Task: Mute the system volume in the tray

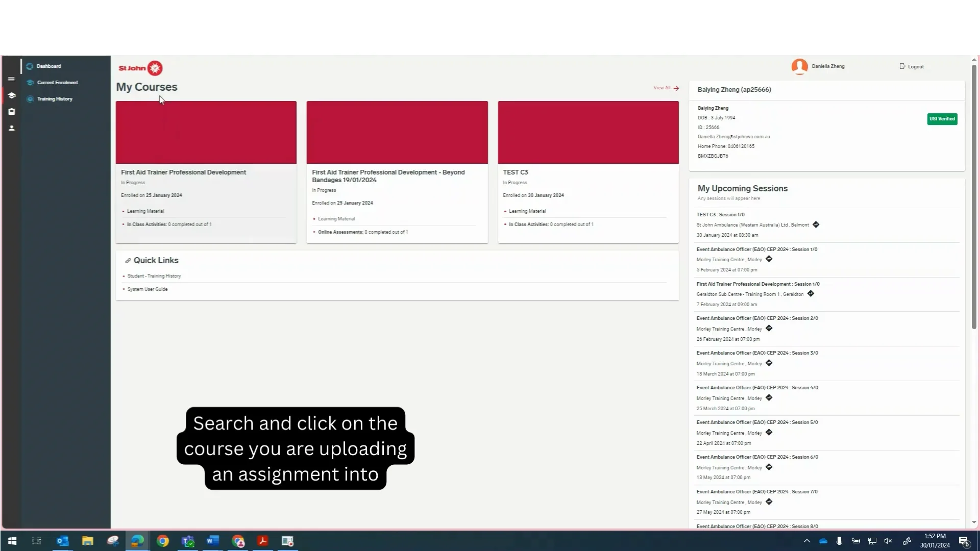Action: (x=888, y=541)
